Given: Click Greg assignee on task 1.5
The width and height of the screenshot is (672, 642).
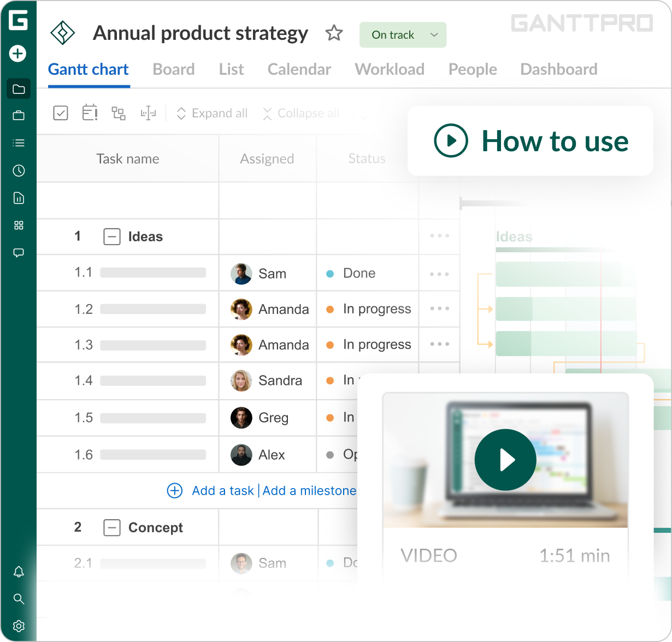Looking at the screenshot, I should click(x=260, y=418).
